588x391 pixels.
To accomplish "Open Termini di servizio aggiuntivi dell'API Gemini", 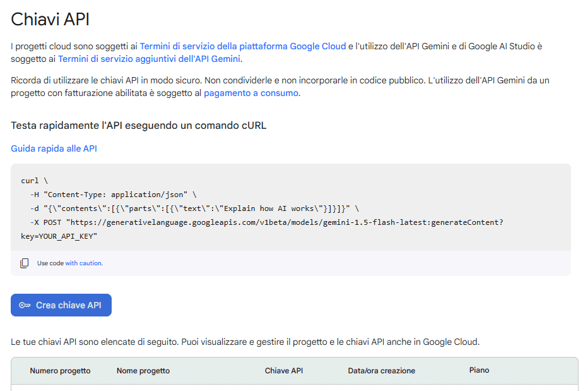I will click(x=150, y=59).
